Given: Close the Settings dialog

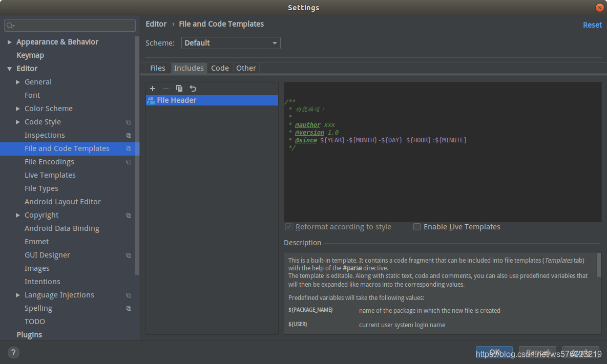Looking at the screenshot, I should tap(600, 8).
